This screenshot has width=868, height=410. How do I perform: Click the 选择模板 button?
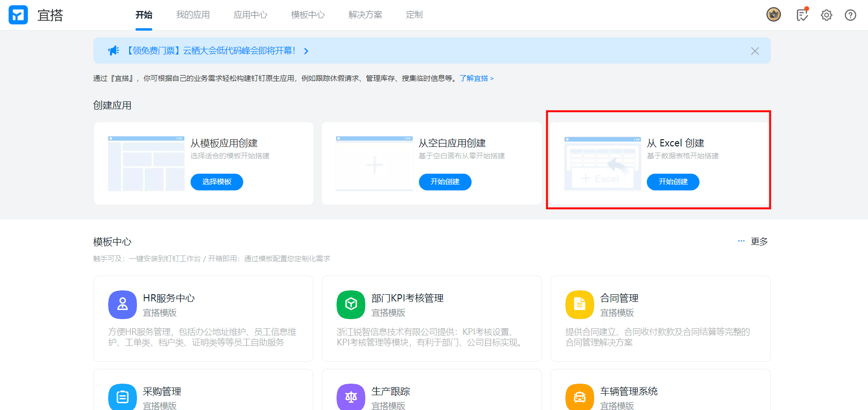(217, 182)
